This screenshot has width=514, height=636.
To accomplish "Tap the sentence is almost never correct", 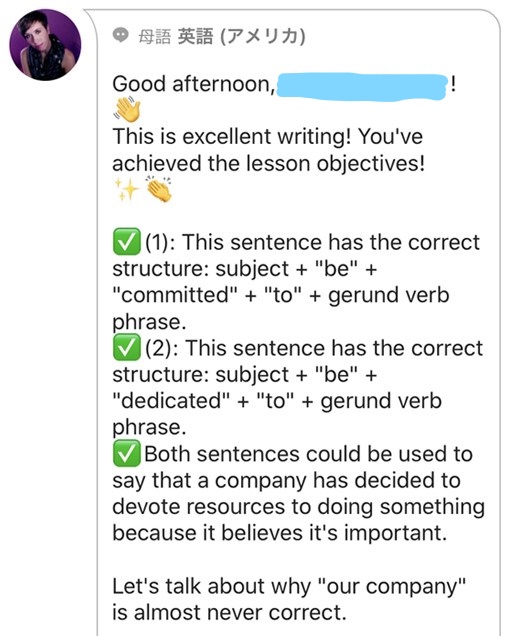I will (x=229, y=612).
